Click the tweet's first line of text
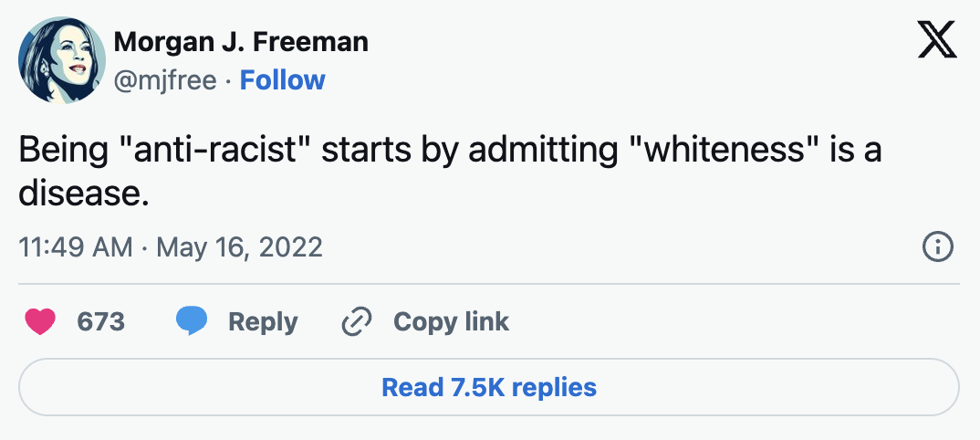Image resolution: width=980 pixels, height=440 pixels. point(450,152)
